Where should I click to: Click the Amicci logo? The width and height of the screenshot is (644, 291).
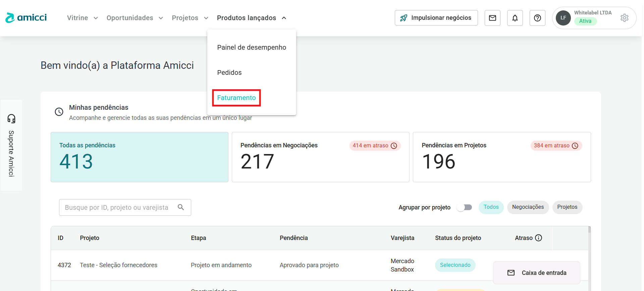pos(26,18)
